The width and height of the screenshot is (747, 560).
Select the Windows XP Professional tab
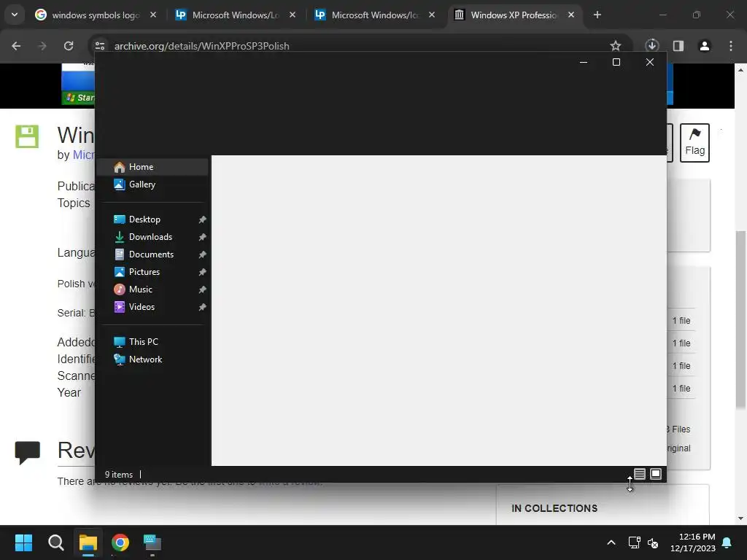514,15
